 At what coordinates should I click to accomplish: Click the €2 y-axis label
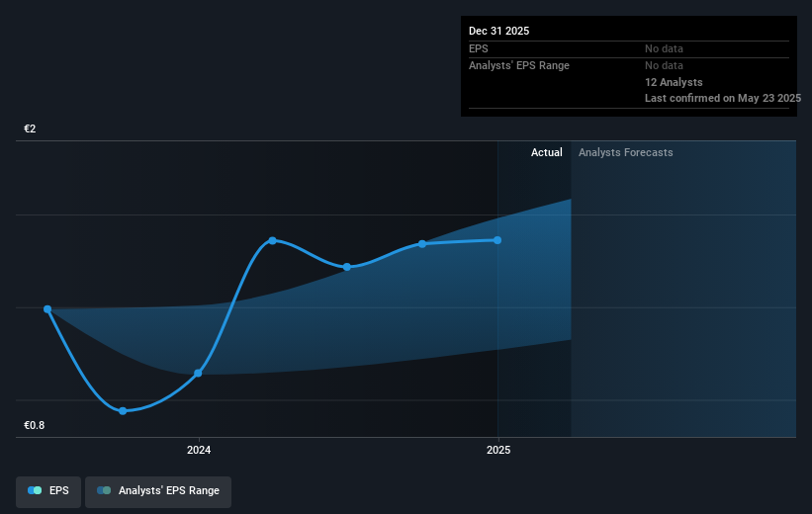coord(30,128)
